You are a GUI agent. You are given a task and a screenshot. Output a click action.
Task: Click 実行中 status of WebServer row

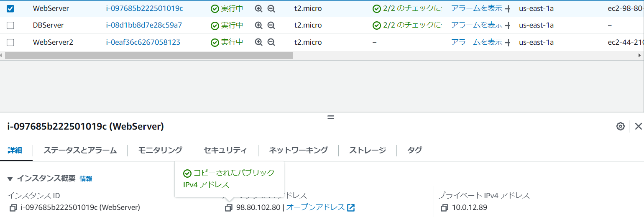[227, 8]
